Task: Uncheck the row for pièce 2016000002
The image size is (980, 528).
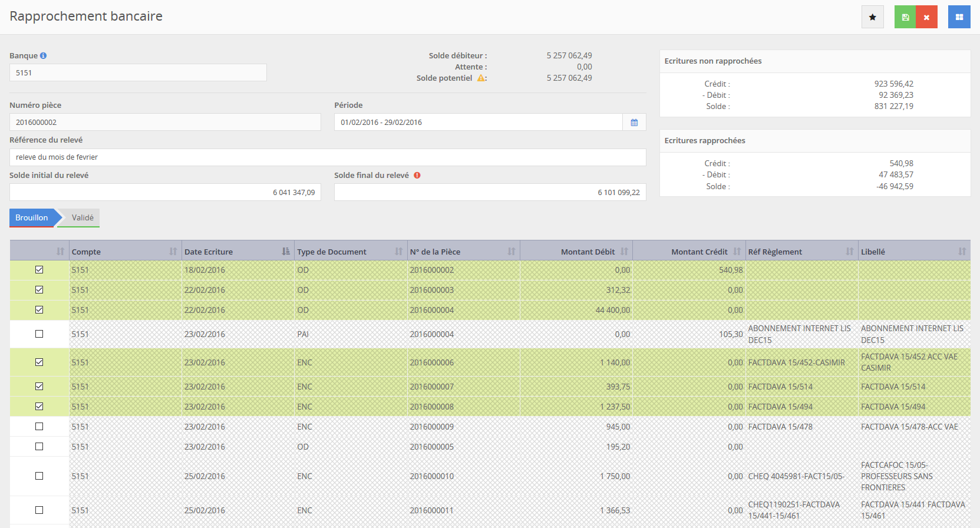Action: click(x=39, y=270)
